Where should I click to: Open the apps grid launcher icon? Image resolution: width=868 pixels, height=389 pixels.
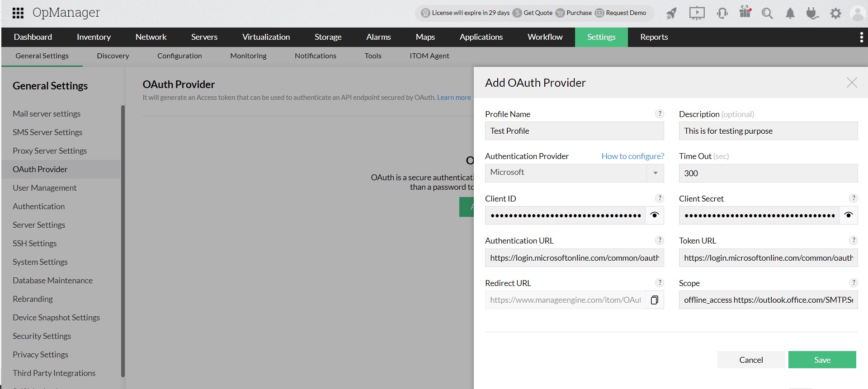18,13
